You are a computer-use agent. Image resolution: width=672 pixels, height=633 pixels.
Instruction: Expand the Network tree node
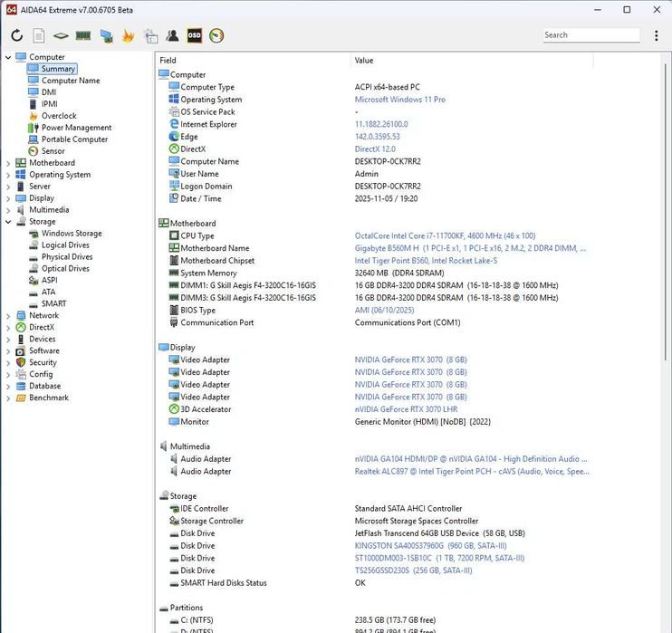click(8, 316)
